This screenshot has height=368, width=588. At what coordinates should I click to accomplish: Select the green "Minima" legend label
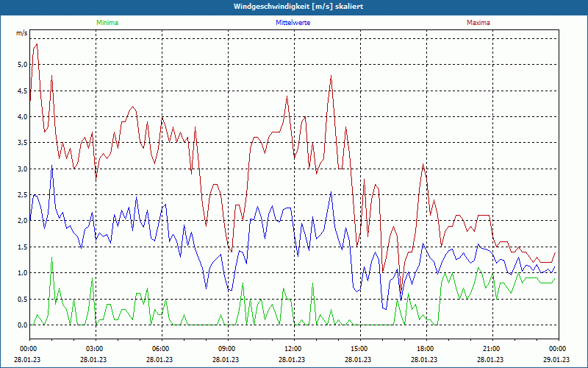pos(107,23)
